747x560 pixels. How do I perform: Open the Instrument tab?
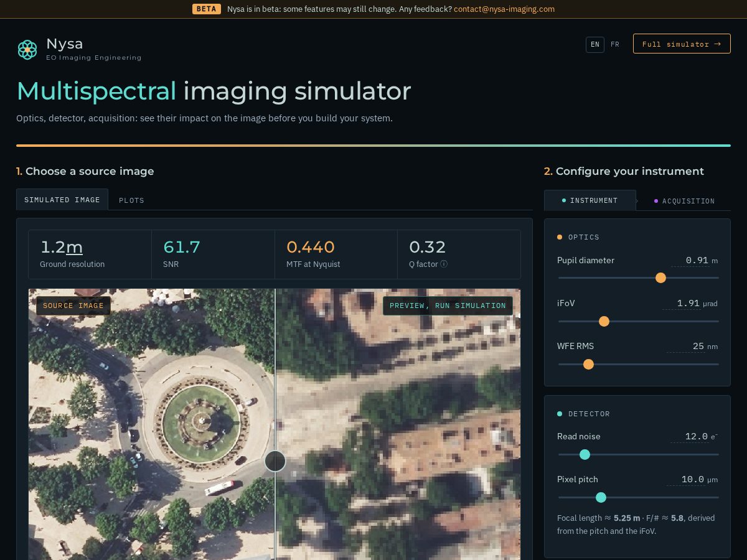click(590, 200)
